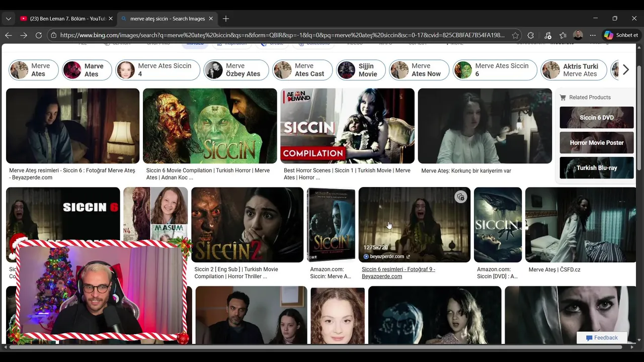The width and height of the screenshot is (644, 362).
Task: Open the tab search dropdown arrow
Action: [8, 19]
